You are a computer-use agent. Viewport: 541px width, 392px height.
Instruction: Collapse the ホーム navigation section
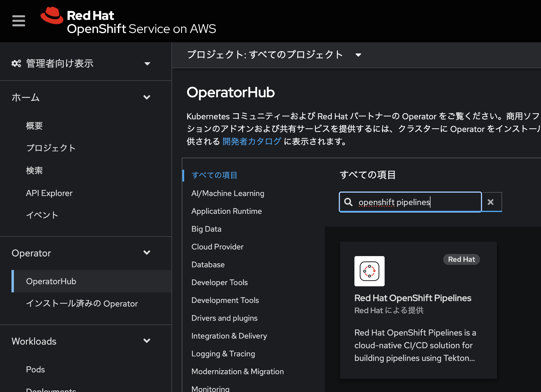[x=81, y=97]
